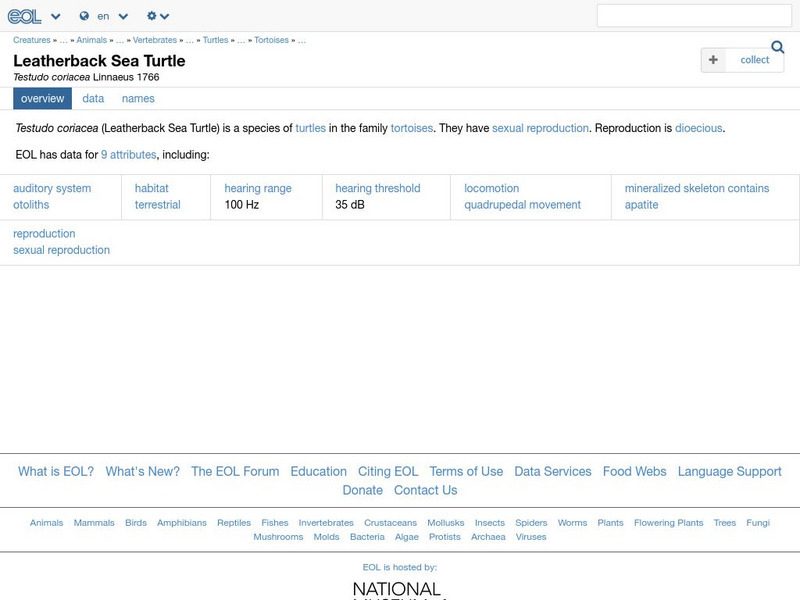Open Viruses category link

[531, 537]
